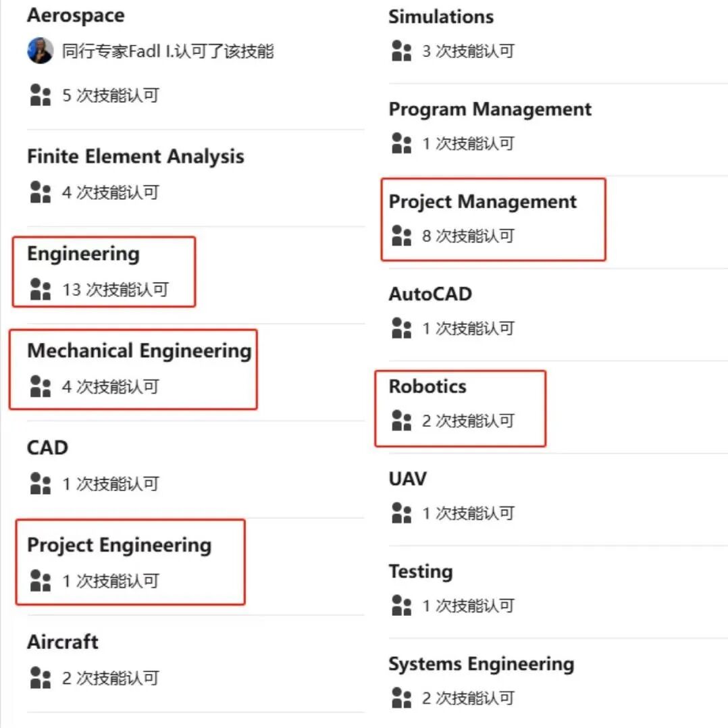Viewport: 728px width, 728px height.
Task: Click people icon under Finite Element Analysis
Action: [x=41, y=192]
